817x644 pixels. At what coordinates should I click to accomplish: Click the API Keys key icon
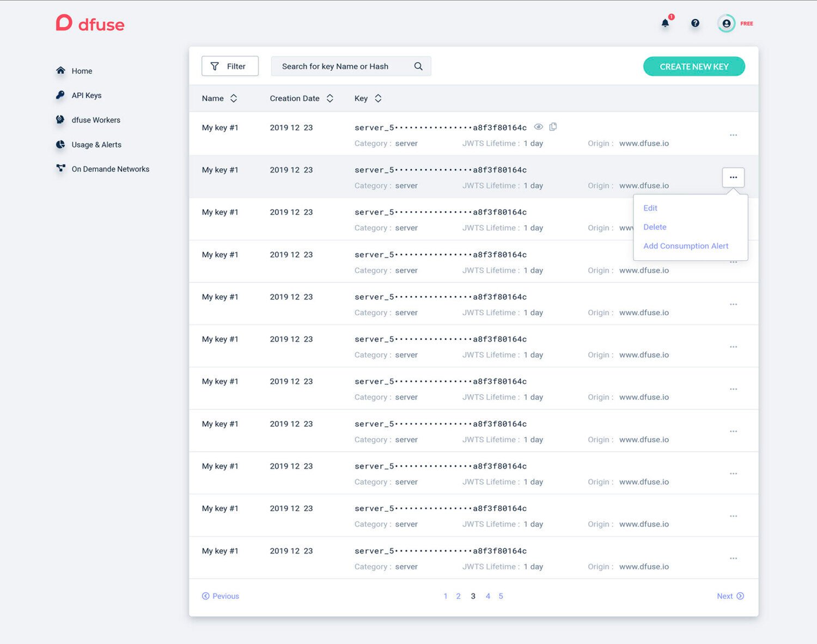coord(60,95)
